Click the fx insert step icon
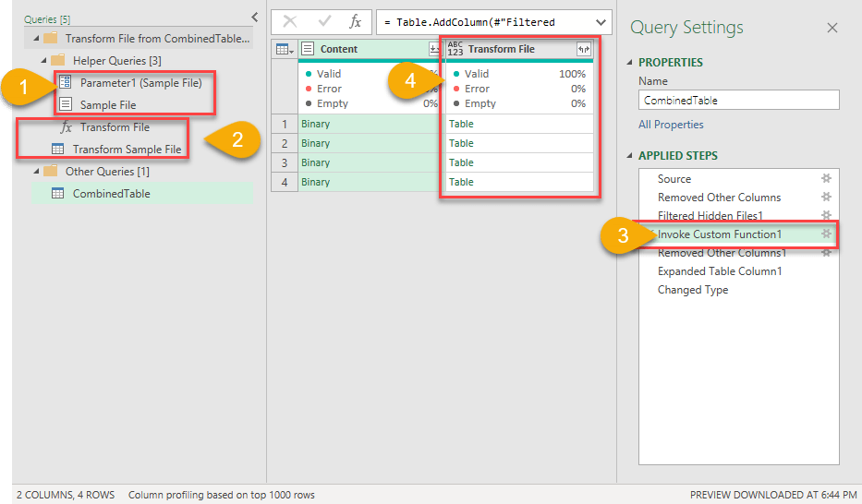Viewport: 862px width, 504px height. click(x=355, y=22)
